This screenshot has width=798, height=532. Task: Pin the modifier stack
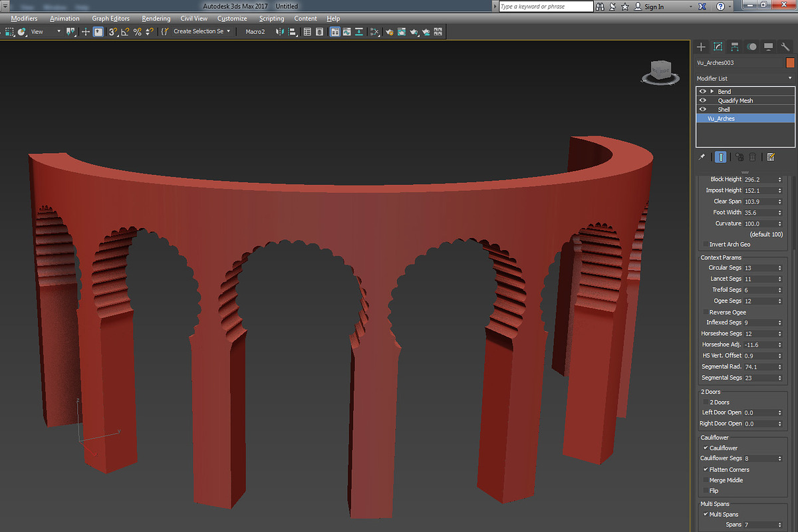point(701,156)
